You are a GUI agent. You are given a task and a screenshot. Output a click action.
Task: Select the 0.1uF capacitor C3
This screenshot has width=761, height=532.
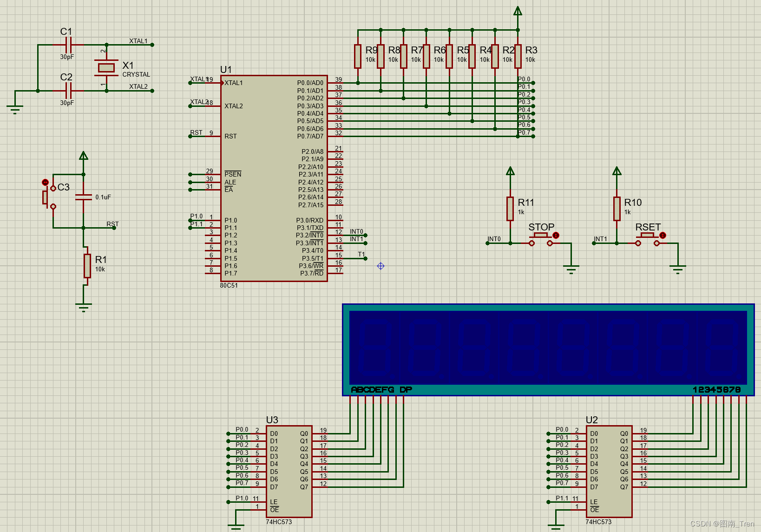pyautogui.click(x=84, y=197)
